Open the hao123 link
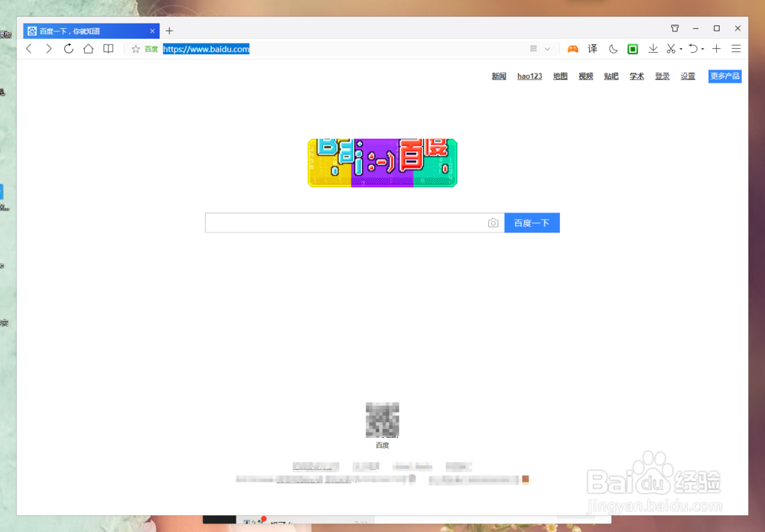 coord(529,76)
